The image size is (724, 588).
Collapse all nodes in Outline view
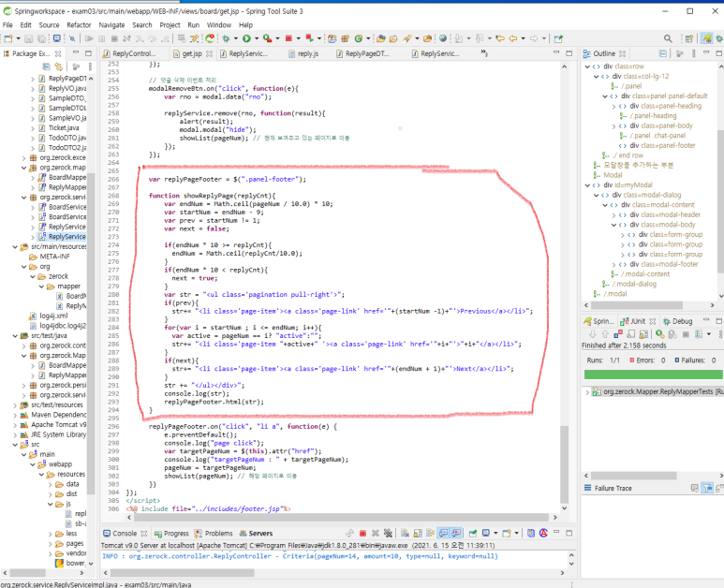click(x=662, y=53)
